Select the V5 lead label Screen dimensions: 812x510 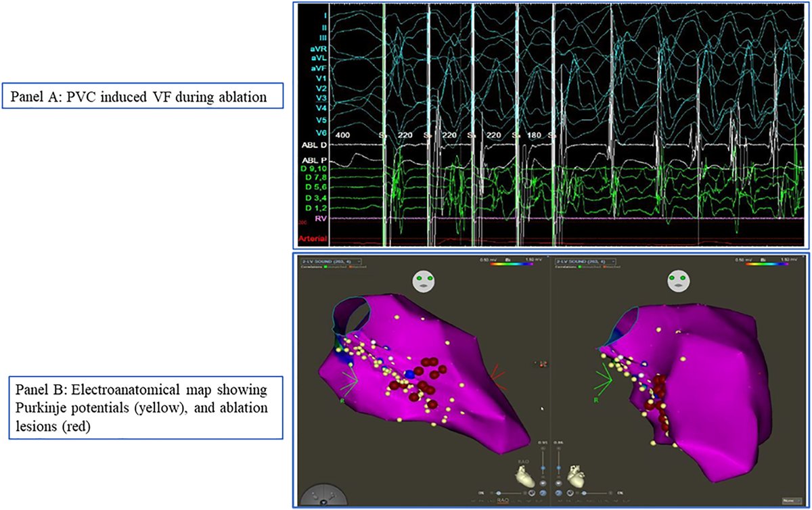[320, 121]
